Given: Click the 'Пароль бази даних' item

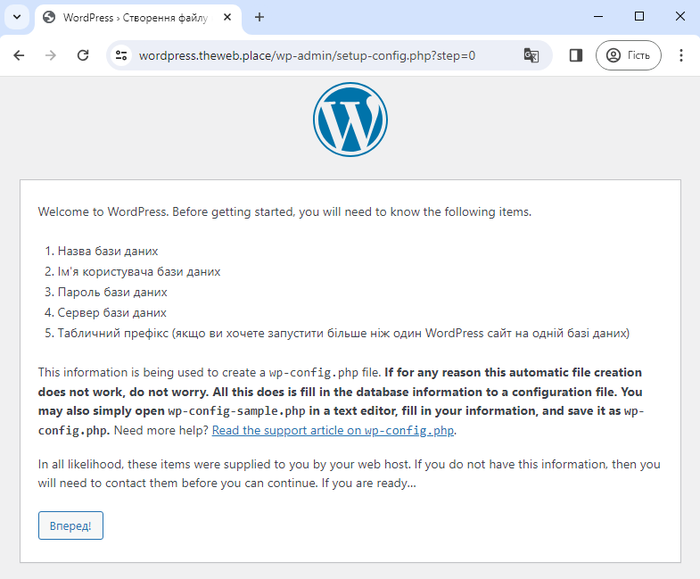Looking at the screenshot, I should point(112,292).
